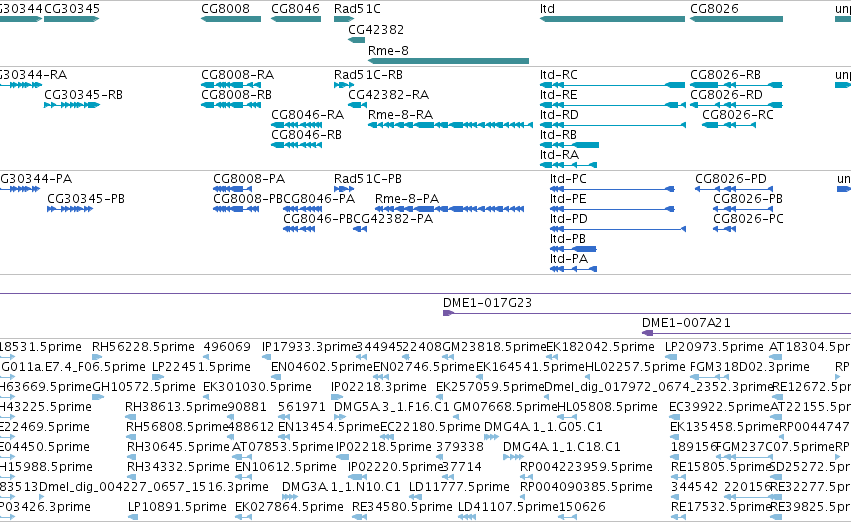The width and height of the screenshot is (851, 522).
Task: Select the teal Rme-8 gene bar
Action: click(x=448, y=61)
